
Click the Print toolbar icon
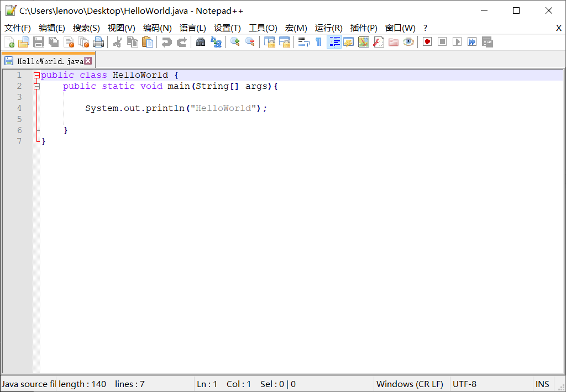[98, 42]
